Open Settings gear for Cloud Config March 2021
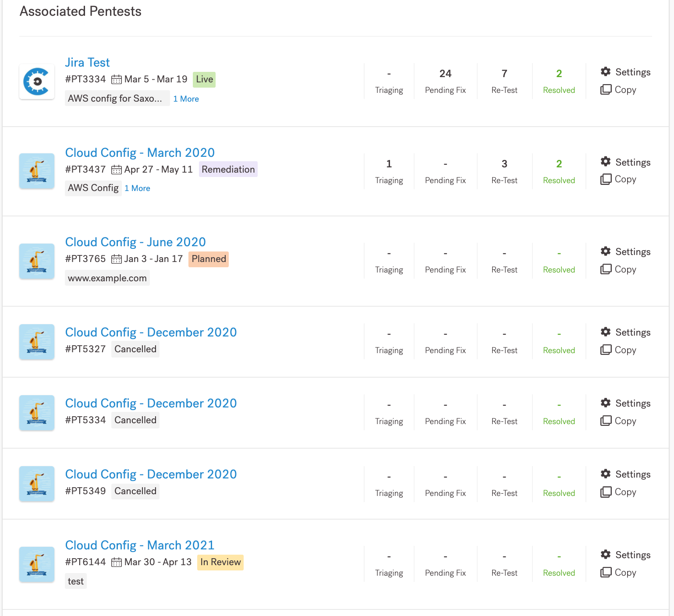Viewport: 674px width, 616px height. point(606,554)
